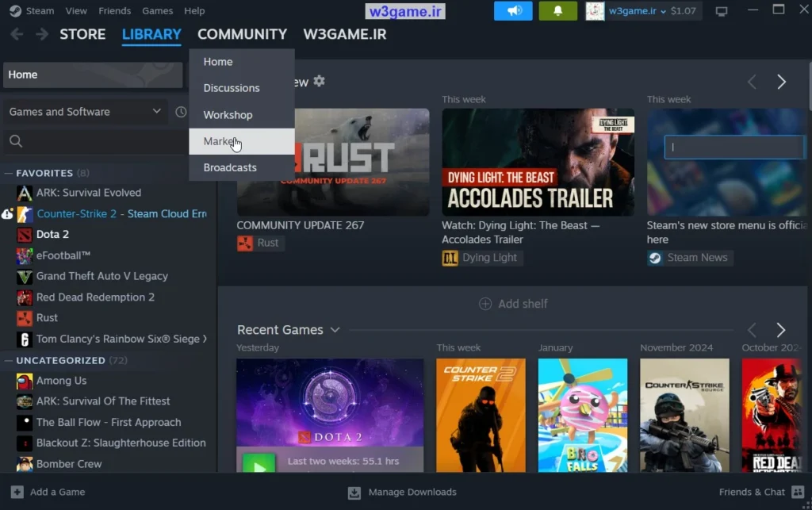The image size is (812, 510).
Task: Open What's New settings gear
Action: click(319, 81)
